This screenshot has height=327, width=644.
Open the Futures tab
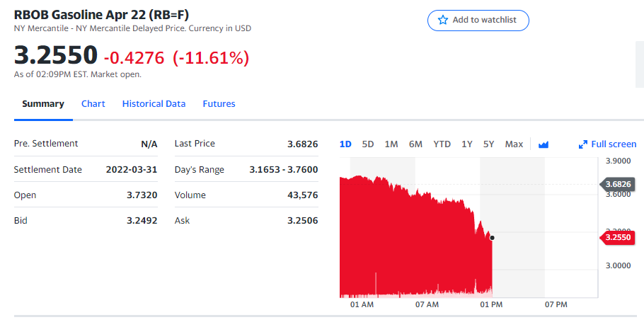[219, 103]
